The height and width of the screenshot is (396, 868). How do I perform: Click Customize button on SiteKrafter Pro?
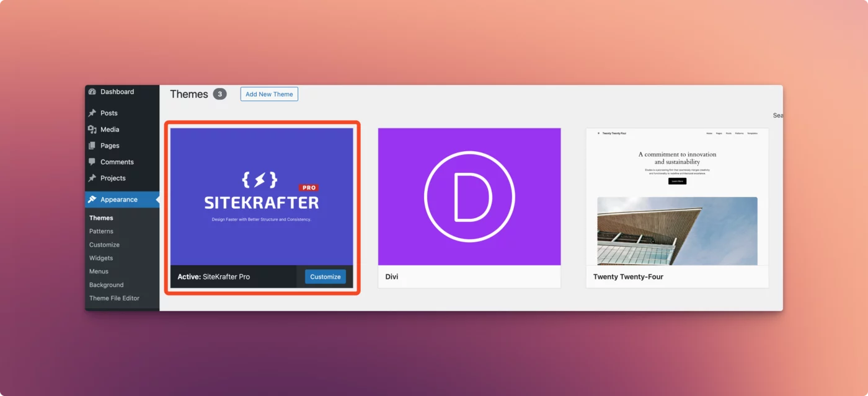325,277
